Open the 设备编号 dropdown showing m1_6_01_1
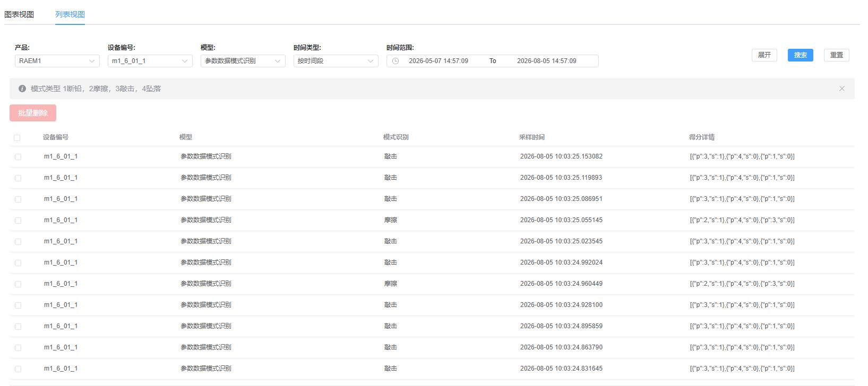Image resolution: width=868 pixels, height=386 pixels. [150, 61]
